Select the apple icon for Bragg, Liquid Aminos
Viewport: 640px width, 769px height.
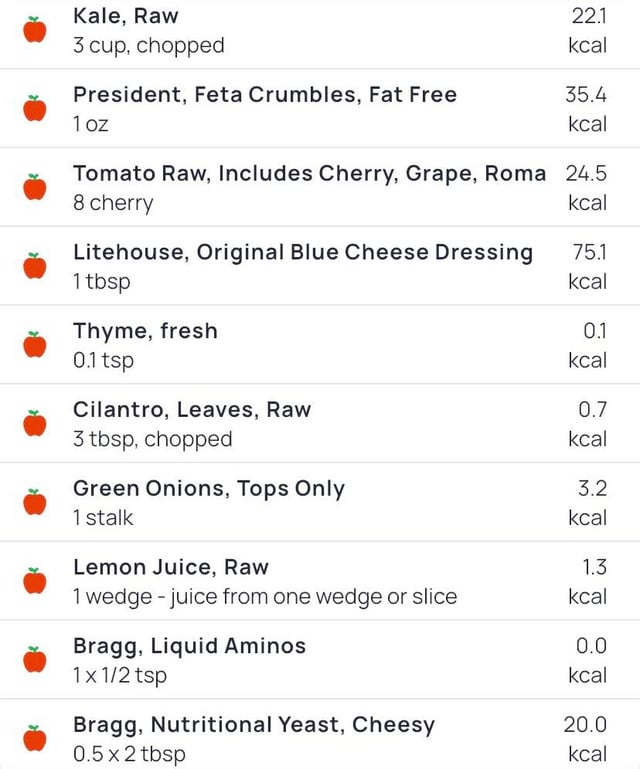coord(35,660)
